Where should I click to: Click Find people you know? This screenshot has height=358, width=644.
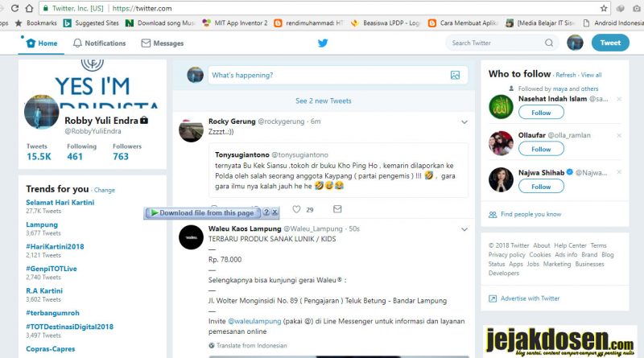(530, 214)
